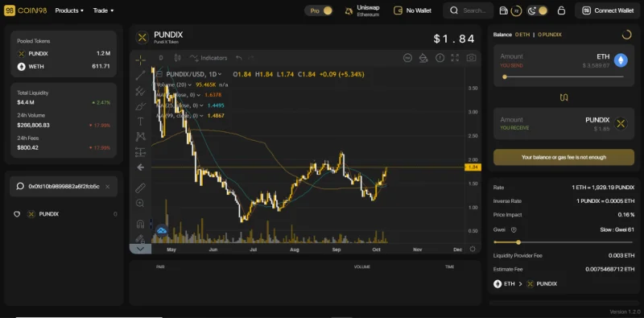Click the padlock icon
This screenshot has height=318, width=644.
[561, 10]
